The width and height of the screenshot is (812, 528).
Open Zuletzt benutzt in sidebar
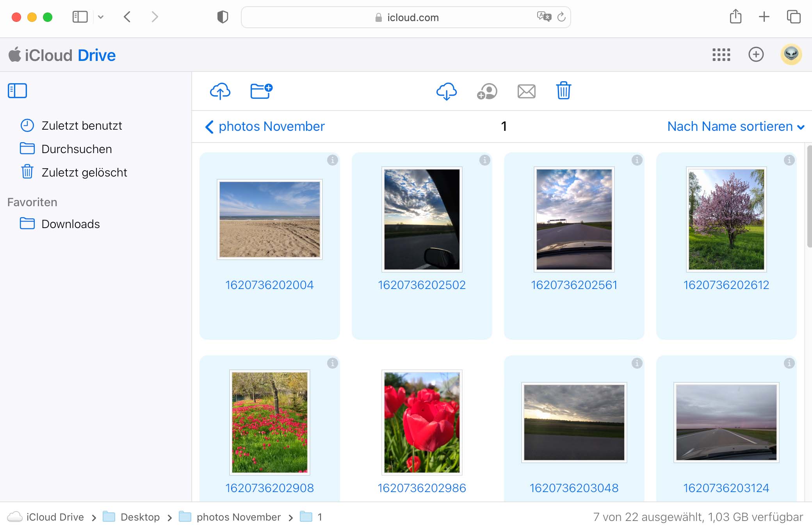pos(82,126)
